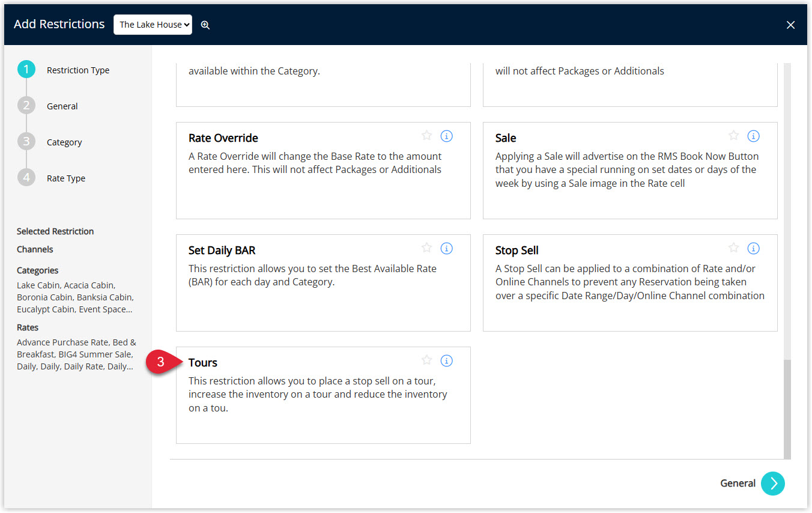
Task: Select the Tours restriction card
Action: click(x=323, y=395)
